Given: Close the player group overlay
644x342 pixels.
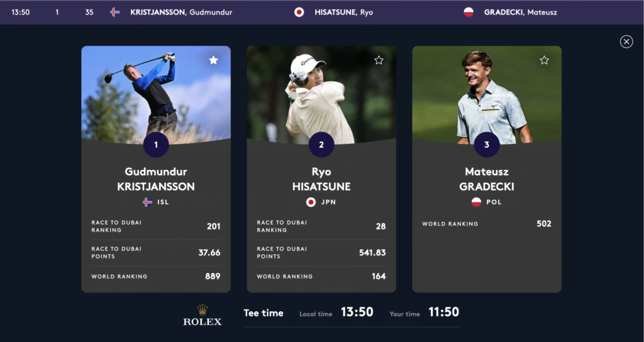Looking at the screenshot, I should click(626, 41).
